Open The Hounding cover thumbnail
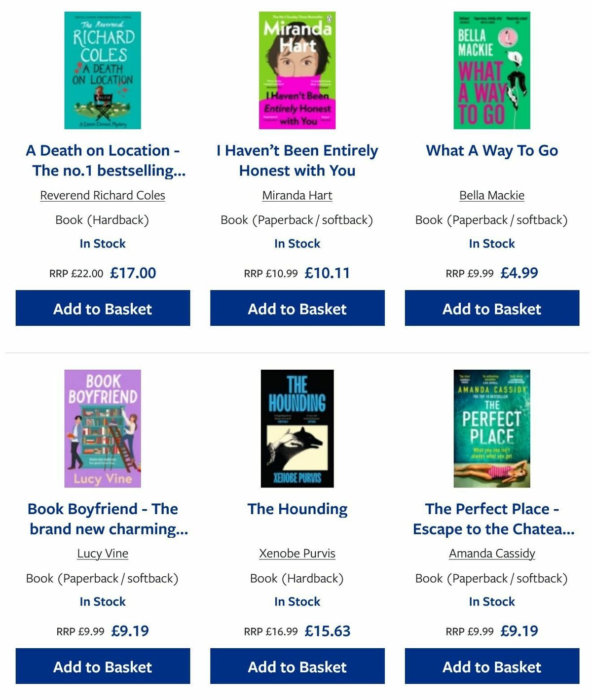Screen dimensions: 592x700 click(297, 427)
